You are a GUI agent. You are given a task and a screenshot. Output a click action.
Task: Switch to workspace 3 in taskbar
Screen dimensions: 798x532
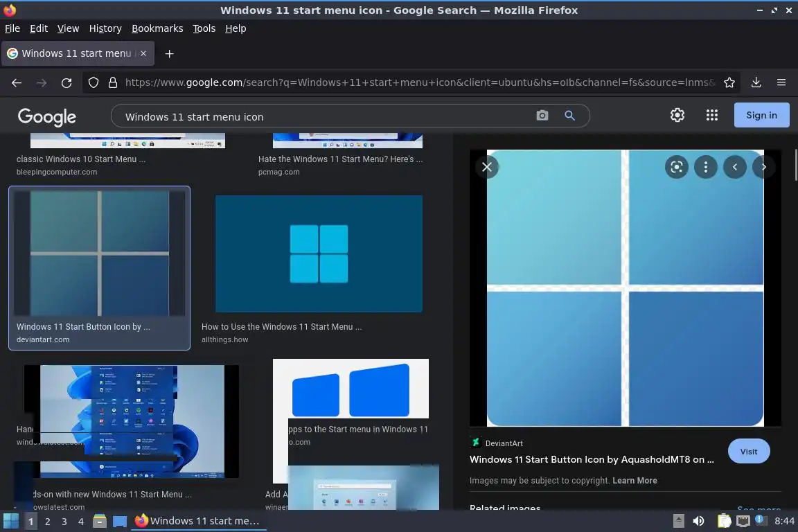coord(64,522)
